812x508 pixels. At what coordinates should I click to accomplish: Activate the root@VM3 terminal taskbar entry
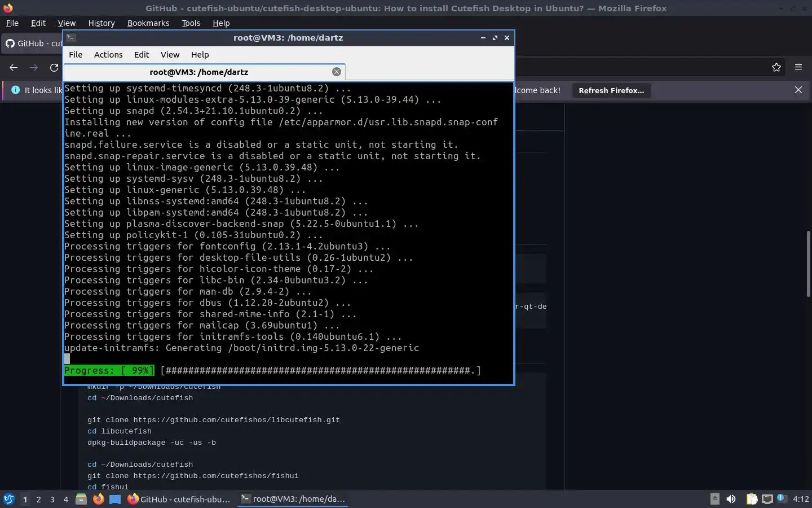(293, 499)
